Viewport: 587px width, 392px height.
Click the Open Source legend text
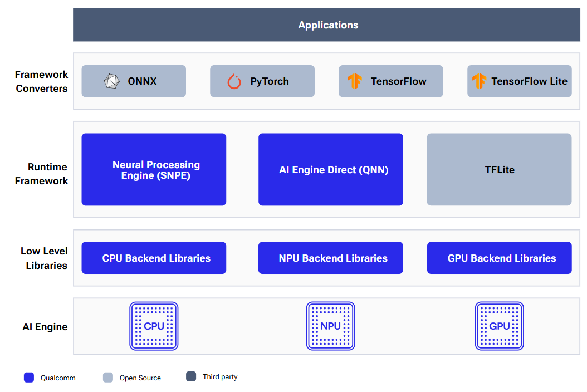[x=140, y=378]
